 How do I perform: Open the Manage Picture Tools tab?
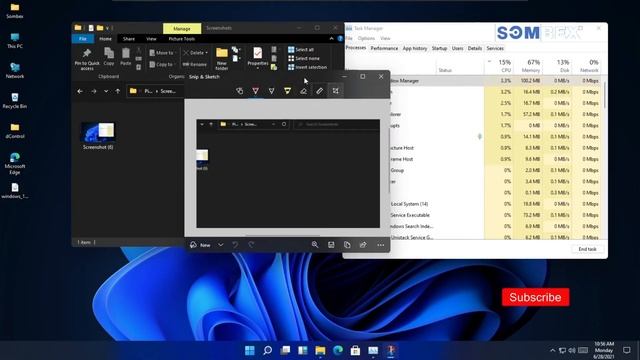(x=182, y=28)
